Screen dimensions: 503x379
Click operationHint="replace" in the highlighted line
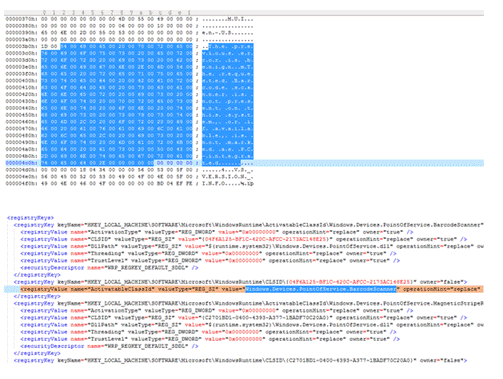click(x=442, y=289)
